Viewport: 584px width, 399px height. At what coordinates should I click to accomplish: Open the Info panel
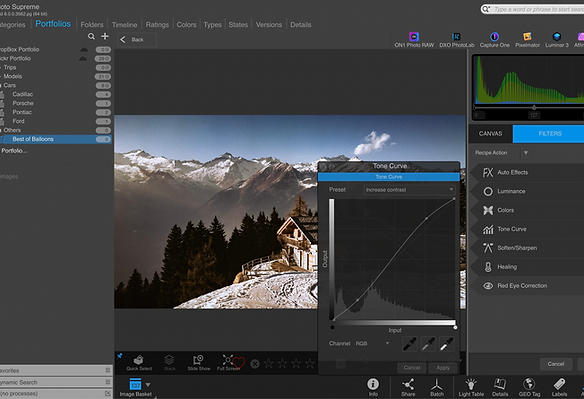[x=373, y=387]
